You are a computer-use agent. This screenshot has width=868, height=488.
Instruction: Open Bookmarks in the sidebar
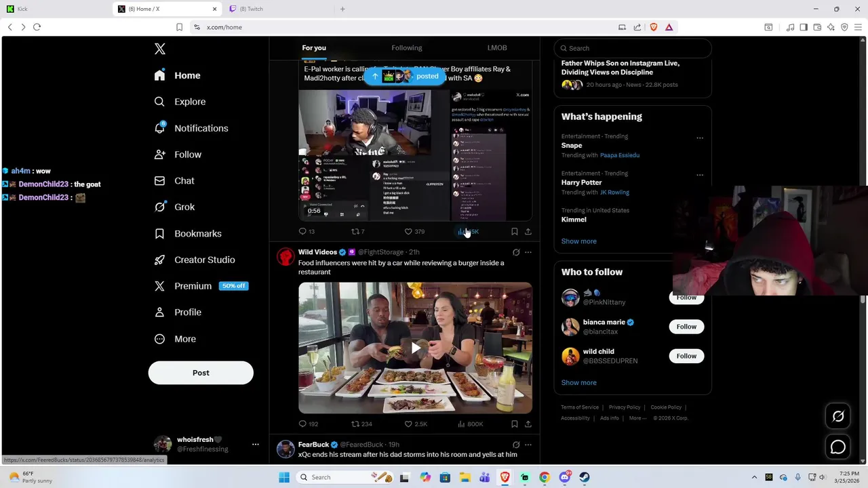[188, 233]
